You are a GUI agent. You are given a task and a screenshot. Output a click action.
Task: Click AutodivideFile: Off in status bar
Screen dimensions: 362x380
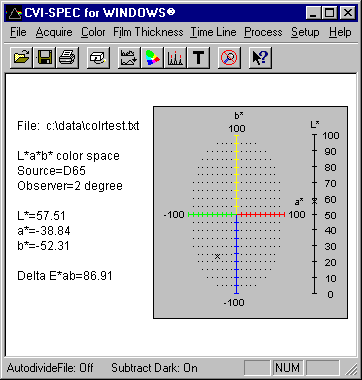click(50, 368)
